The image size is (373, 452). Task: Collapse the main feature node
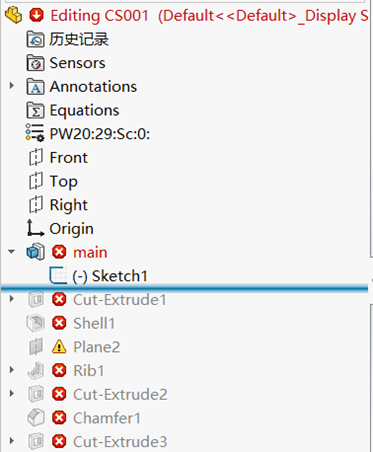(12, 252)
